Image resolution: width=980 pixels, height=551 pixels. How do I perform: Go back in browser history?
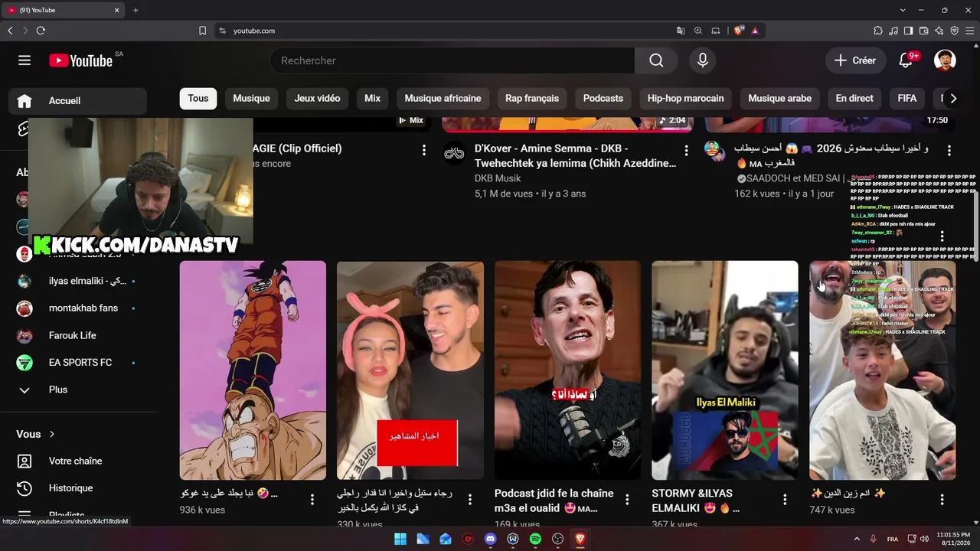(x=10, y=31)
